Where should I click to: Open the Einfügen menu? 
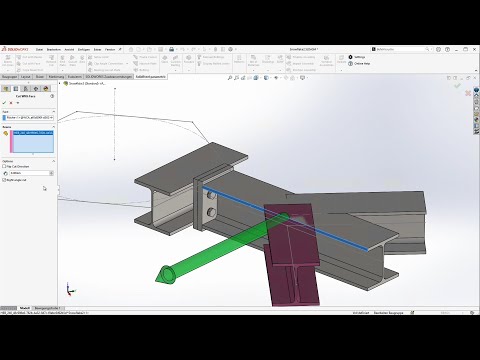pos(84,49)
